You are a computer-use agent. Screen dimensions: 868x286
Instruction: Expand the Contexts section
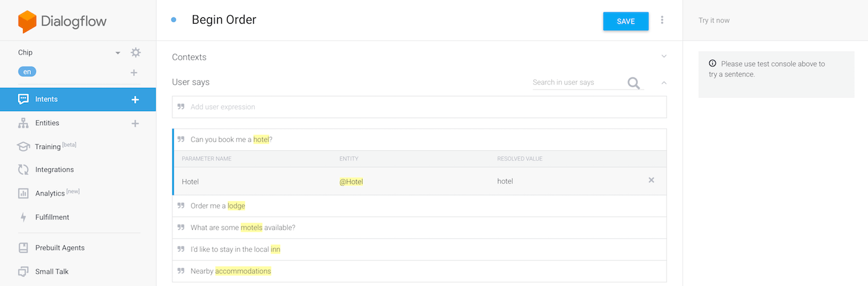click(x=663, y=56)
